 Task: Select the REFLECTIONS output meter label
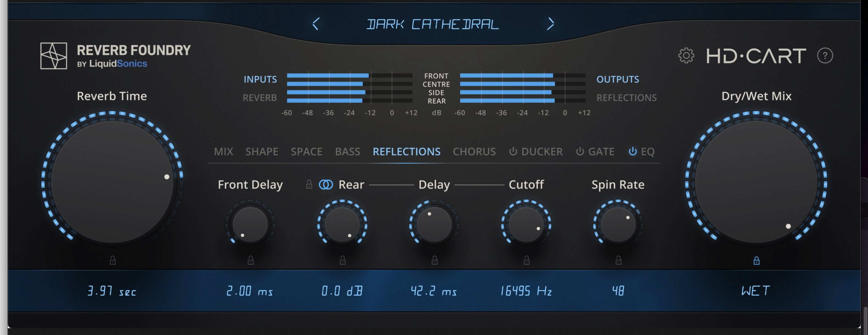point(626,98)
